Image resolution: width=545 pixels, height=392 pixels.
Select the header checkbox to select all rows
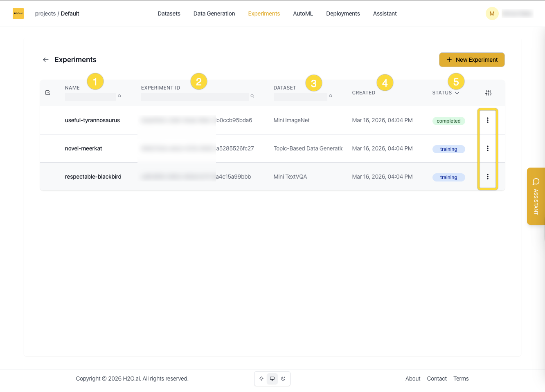pyautogui.click(x=48, y=93)
